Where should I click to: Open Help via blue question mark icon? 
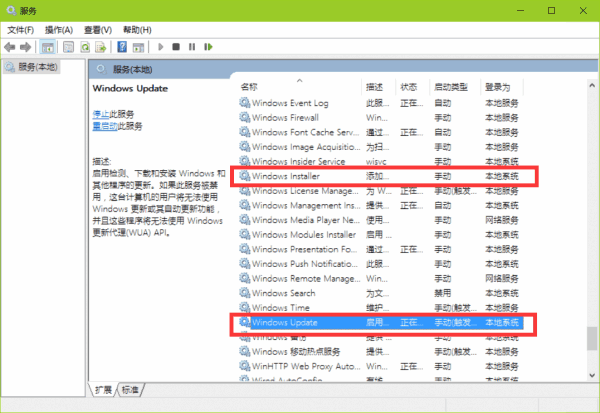tap(122, 46)
